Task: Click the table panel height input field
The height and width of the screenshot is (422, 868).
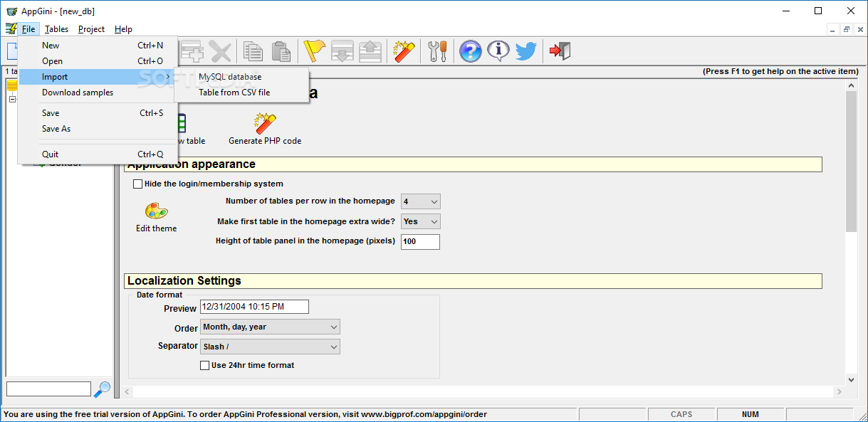Action: 420,241
